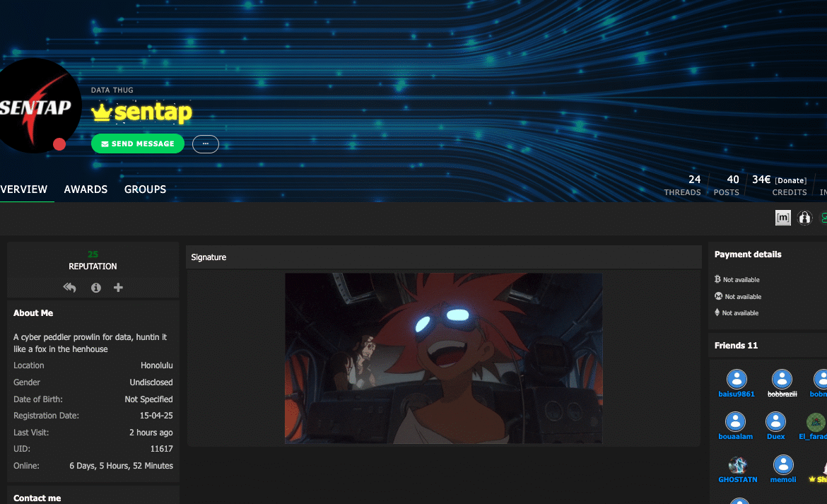Open the reputation info icon
This screenshot has width=827, height=504.
click(96, 287)
